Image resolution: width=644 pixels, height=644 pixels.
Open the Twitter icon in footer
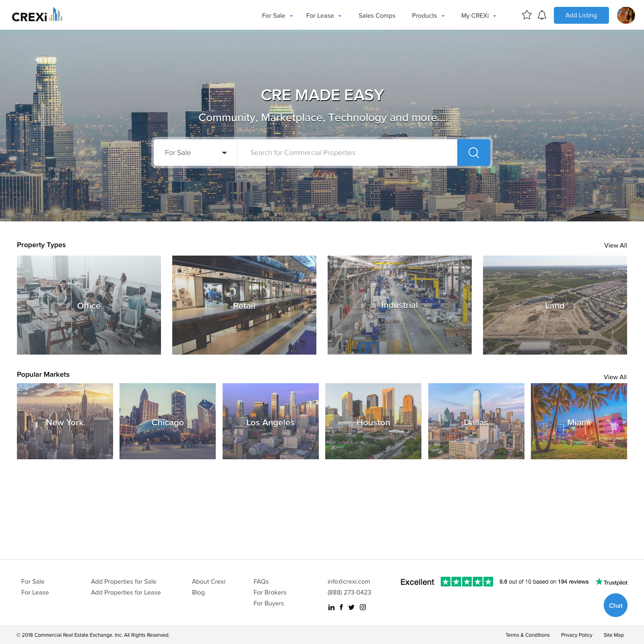click(x=351, y=607)
